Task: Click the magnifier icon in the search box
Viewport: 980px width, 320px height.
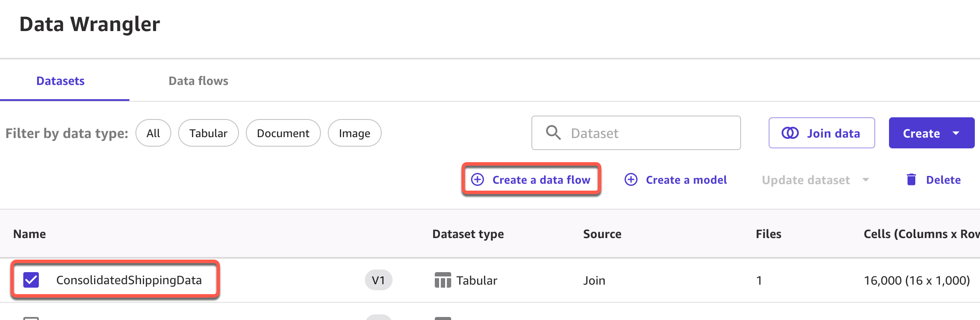Action: click(553, 133)
